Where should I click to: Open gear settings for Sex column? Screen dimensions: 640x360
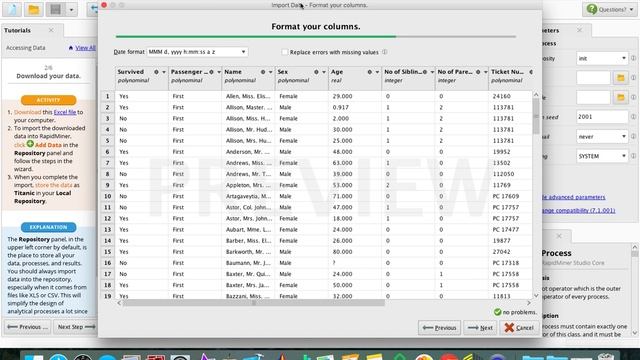tap(316, 72)
